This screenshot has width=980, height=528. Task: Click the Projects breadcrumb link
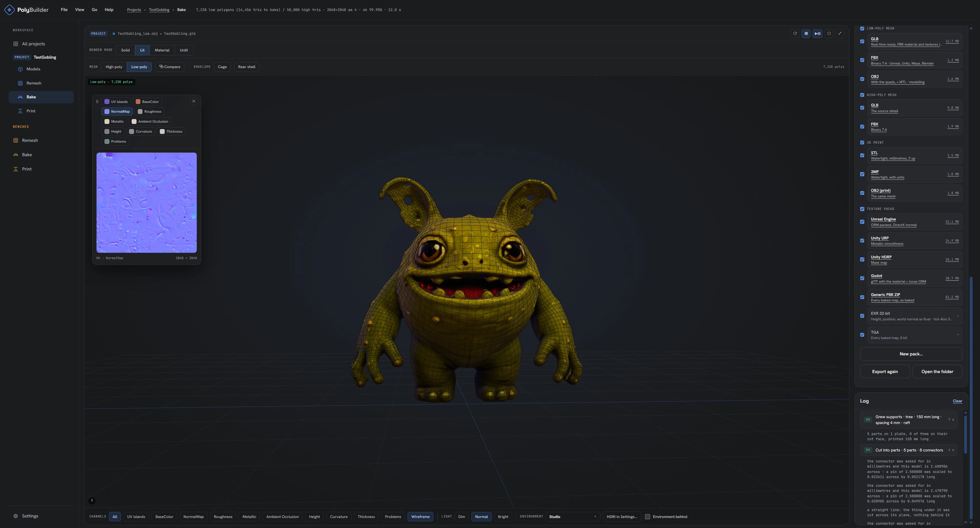click(134, 10)
